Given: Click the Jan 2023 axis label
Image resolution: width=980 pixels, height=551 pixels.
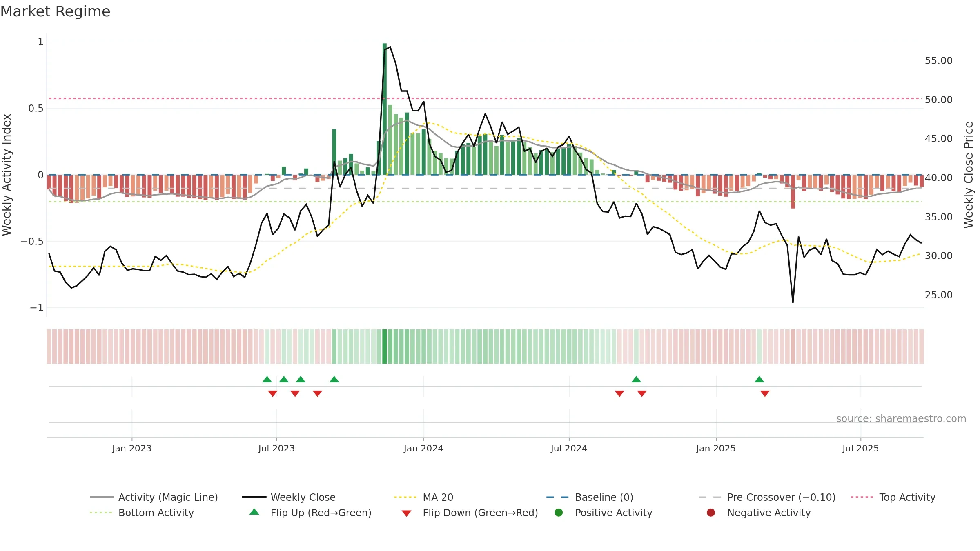Looking at the screenshot, I should (x=132, y=448).
